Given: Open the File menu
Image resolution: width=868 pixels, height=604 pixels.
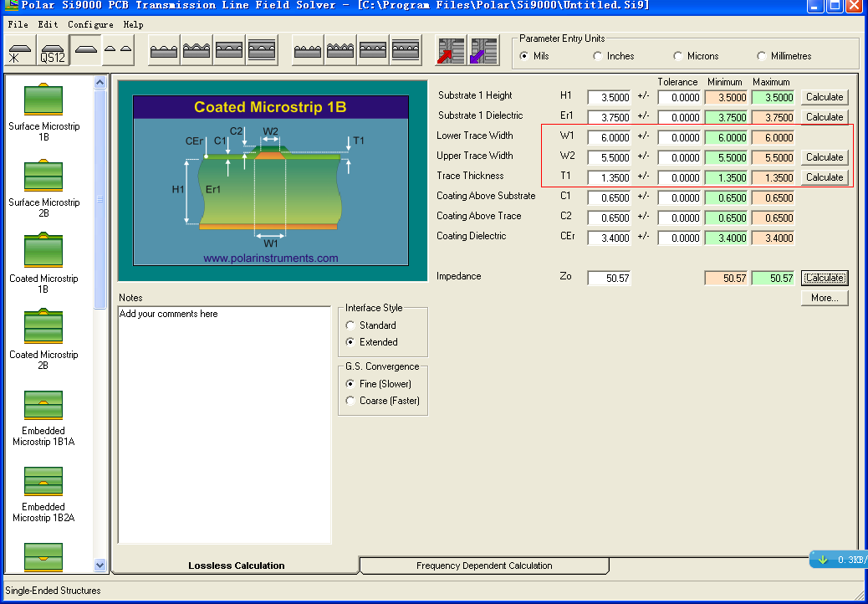Looking at the screenshot, I should point(18,24).
